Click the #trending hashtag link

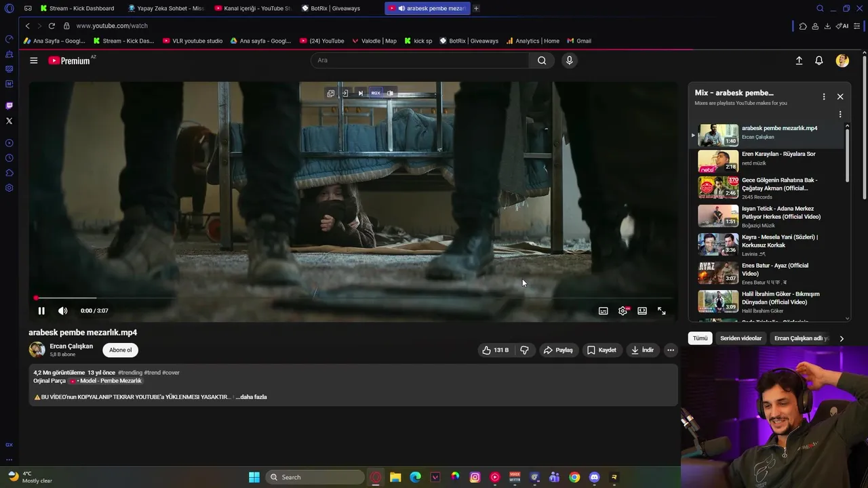point(130,373)
